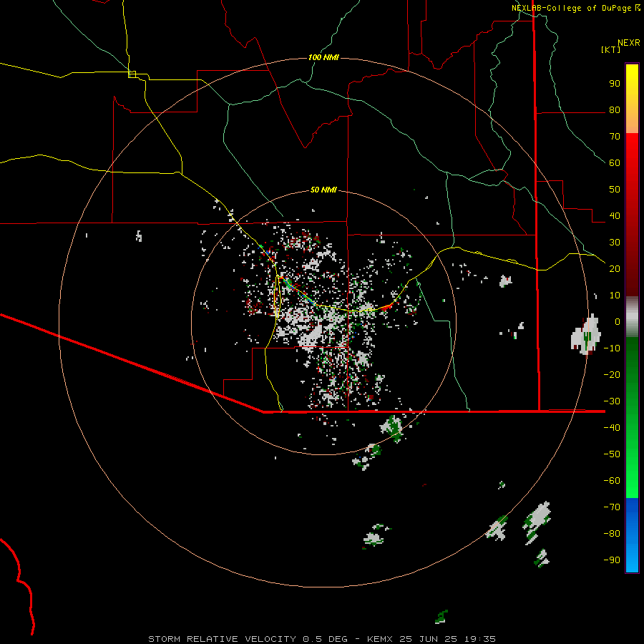
Task: Click the -90 kt scale label
Action: (x=612, y=560)
